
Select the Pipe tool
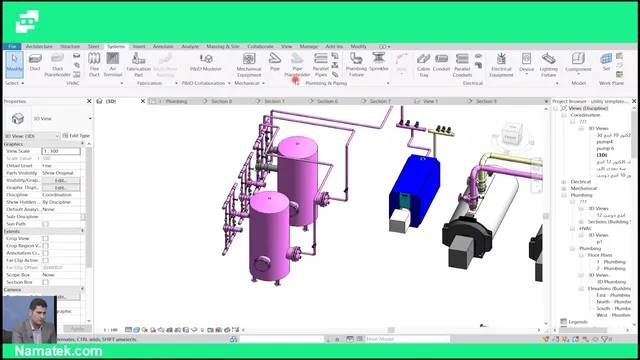275,62
